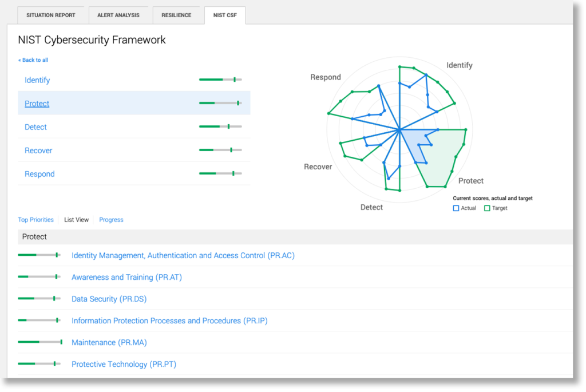This screenshot has height=392, width=586.
Task: Open the Situation Report tab
Action: 52,15
